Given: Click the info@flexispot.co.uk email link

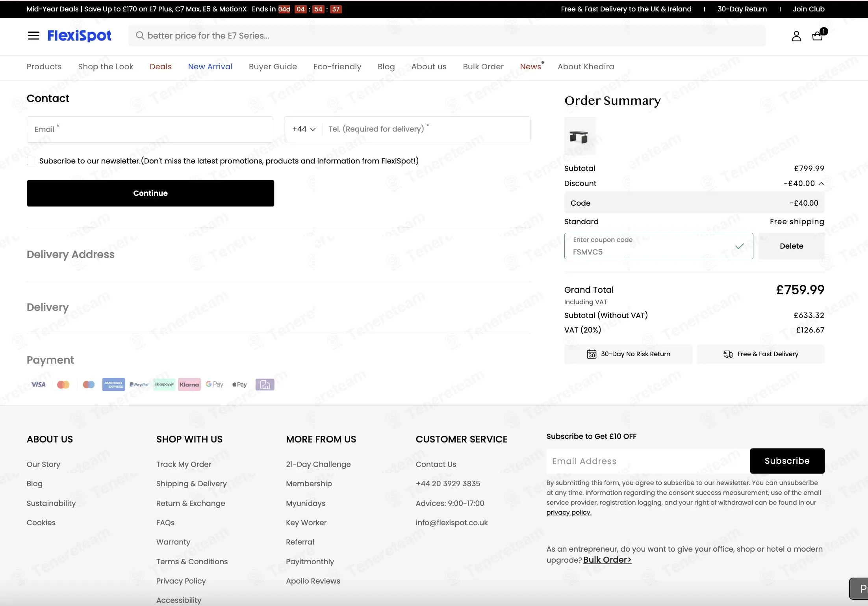Looking at the screenshot, I should click(x=451, y=523).
